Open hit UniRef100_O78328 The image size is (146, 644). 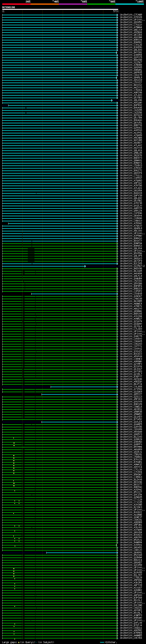tap(131, 17)
